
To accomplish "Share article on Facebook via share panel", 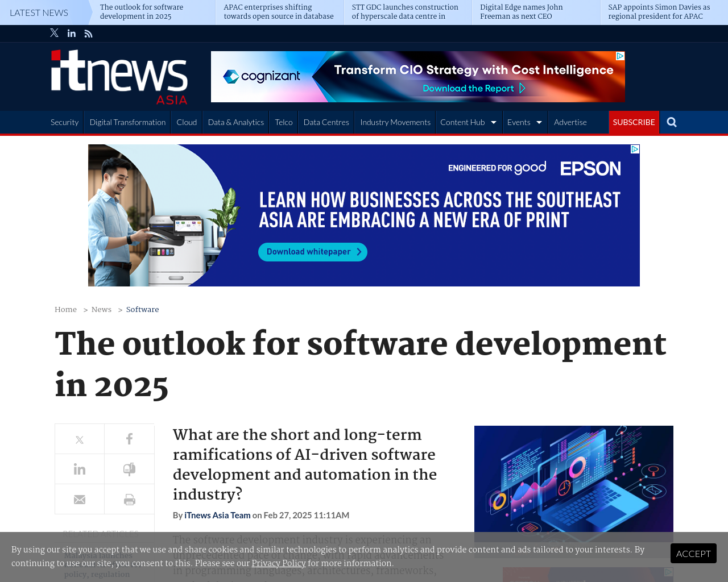I will 130,439.
